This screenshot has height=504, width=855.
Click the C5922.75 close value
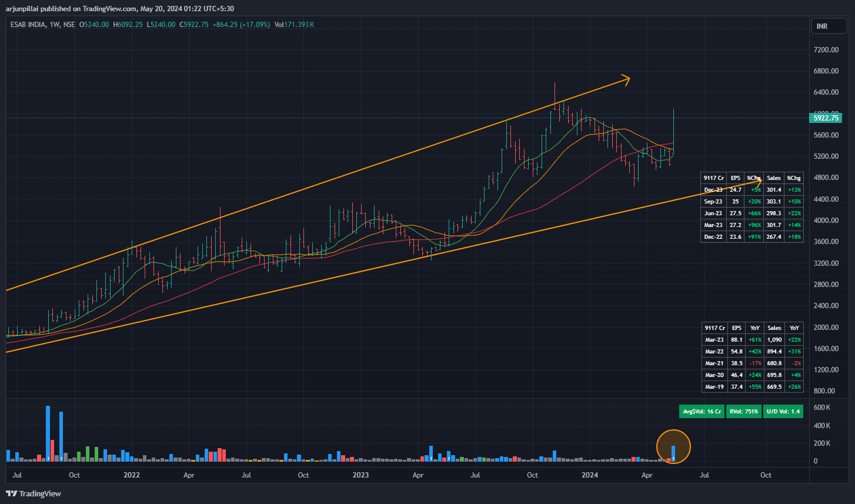[x=194, y=25]
